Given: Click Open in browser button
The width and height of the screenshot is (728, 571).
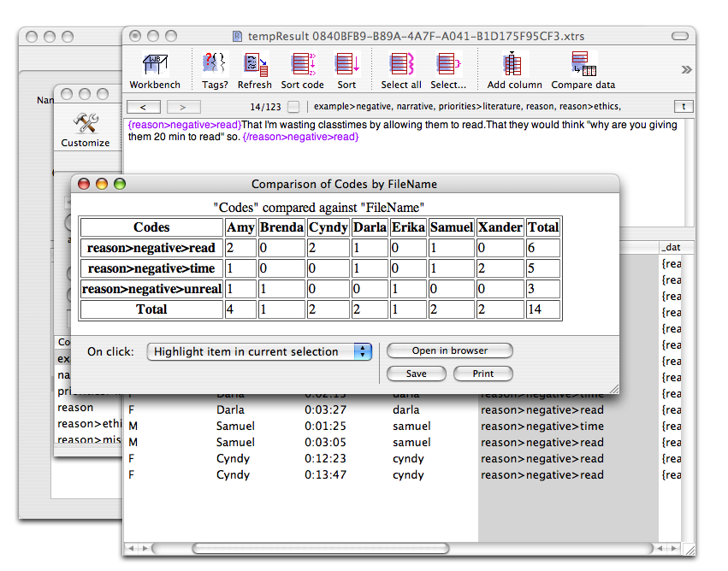Looking at the screenshot, I should click(449, 350).
